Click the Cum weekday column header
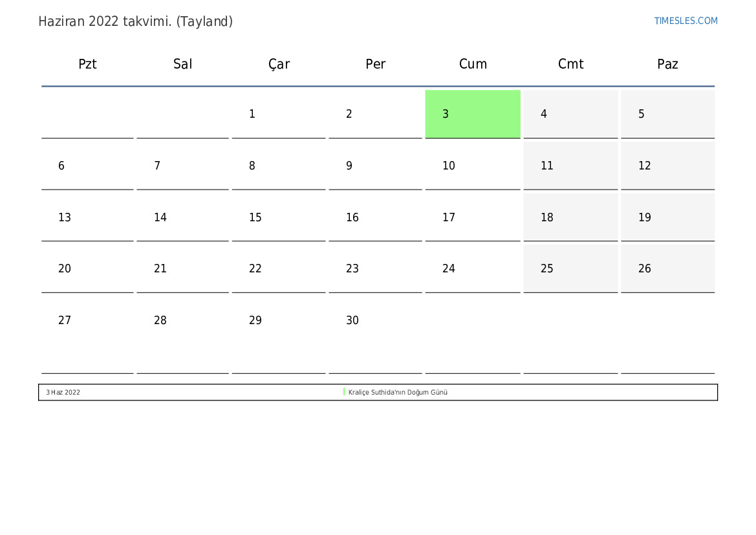Screen dimensions: 756x535 click(473, 64)
